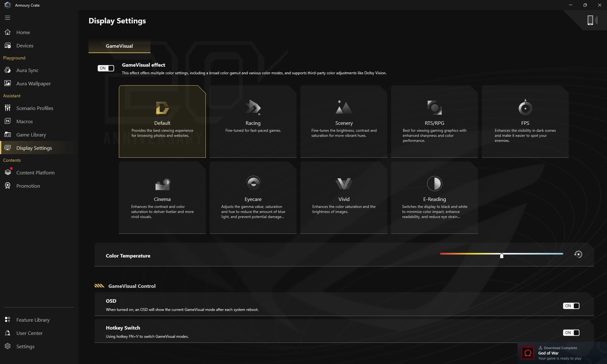The width and height of the screenshot is (607, 364).
Task: Select the Scenery mode card
Action: tap(344, 121)
